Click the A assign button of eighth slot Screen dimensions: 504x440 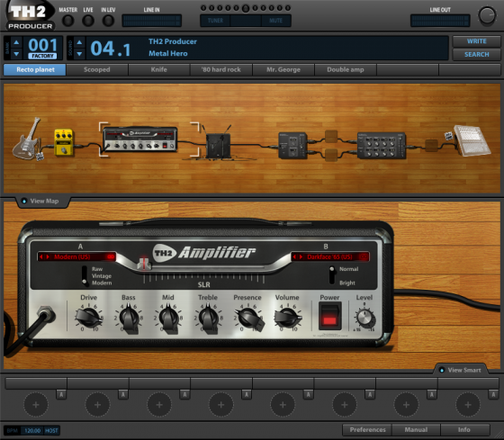tap(493, 394)
